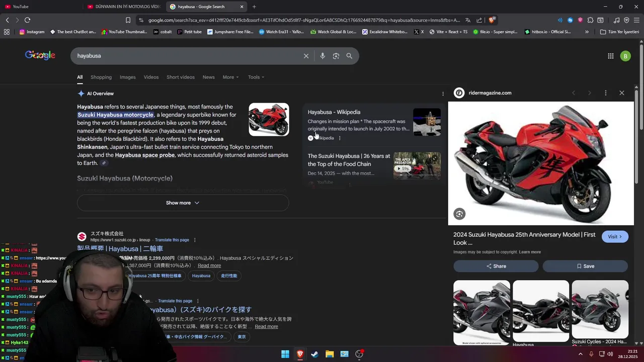
Task: Clear the search box with the X icon
Action: pyautogui.click(x=306, y=56)
